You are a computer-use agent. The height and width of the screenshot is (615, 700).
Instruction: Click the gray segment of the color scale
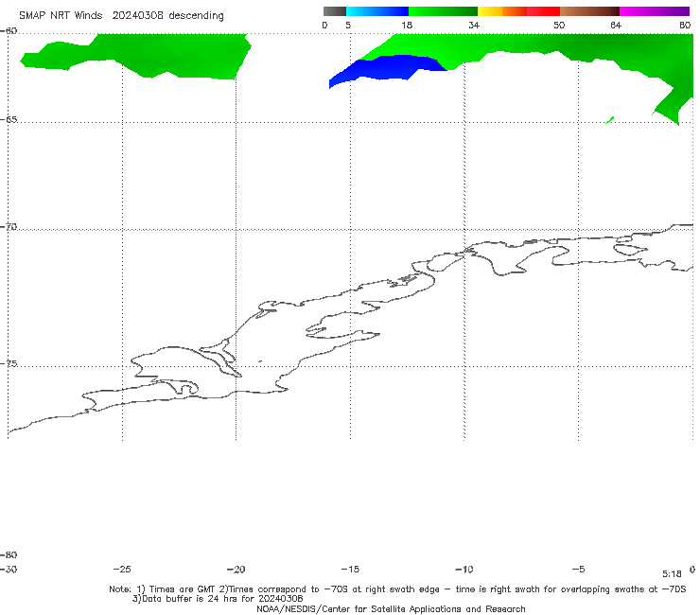click(x=335, y=11)
